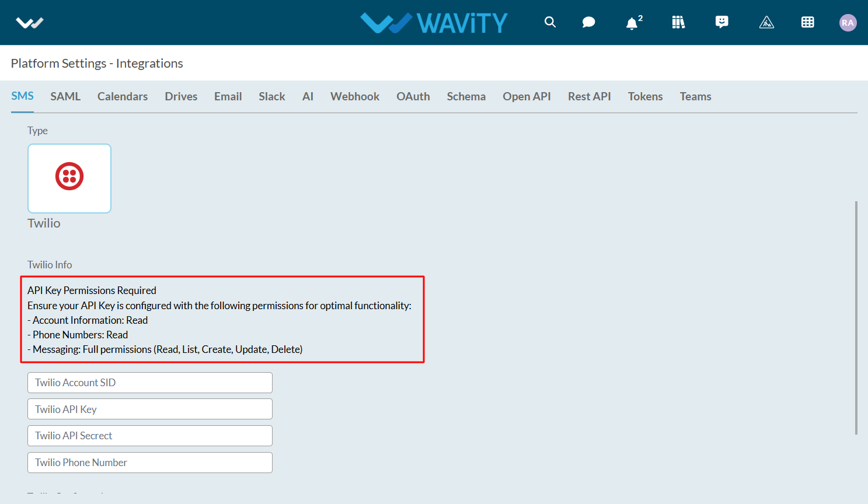Image resolution: width=868 pixels, height=504 pixels.
Task: Click the 'Messaging: Full permissions' line
Action: click(165, 349)
